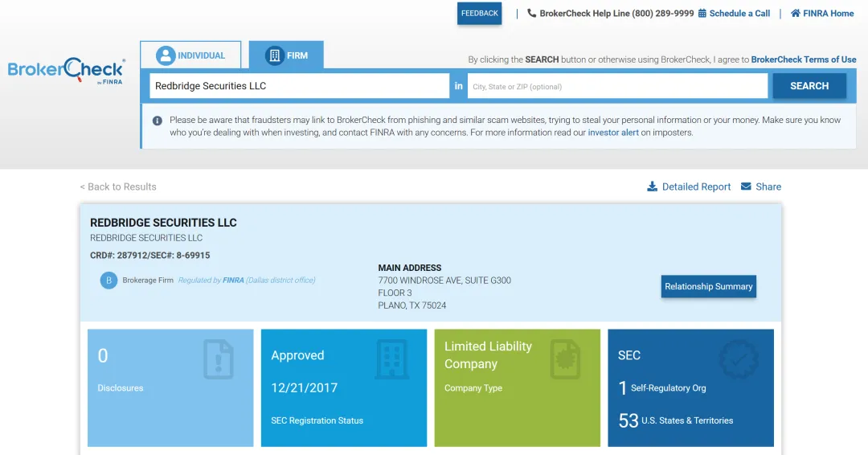This screenshot has width=868, height=455.
Task: Click the Dallas district office text
Action: tap(280, 280)
